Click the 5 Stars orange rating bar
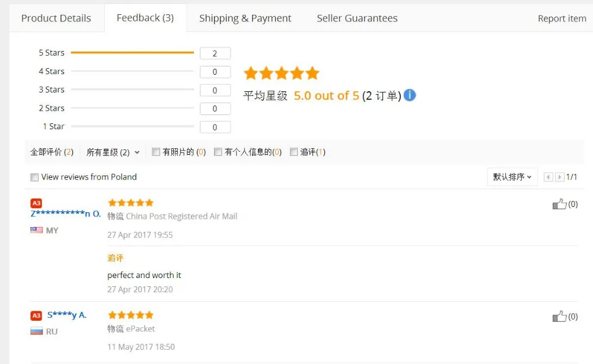 132,53
